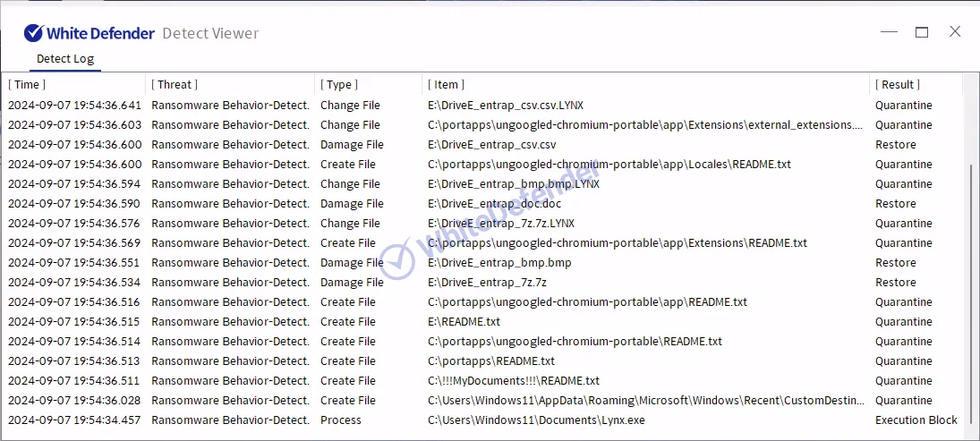Click the Result column header
The width and height of the screenshot is (980, 441).
coord(897,85)
